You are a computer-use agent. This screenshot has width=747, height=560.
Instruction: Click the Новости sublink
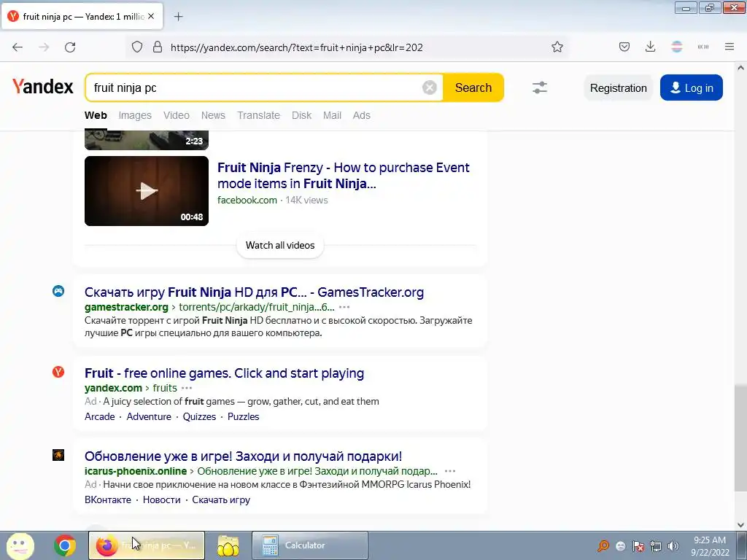(161, 500)
